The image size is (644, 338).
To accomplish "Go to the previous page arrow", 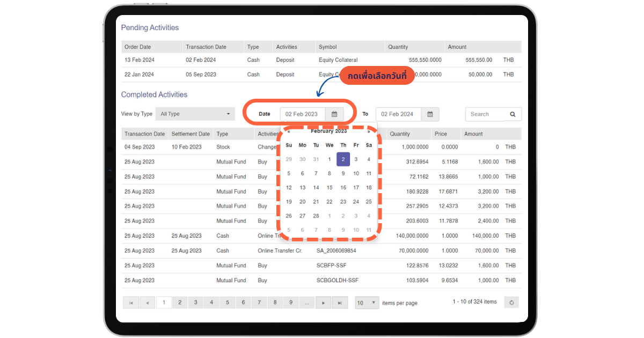I will coord(147,303).
